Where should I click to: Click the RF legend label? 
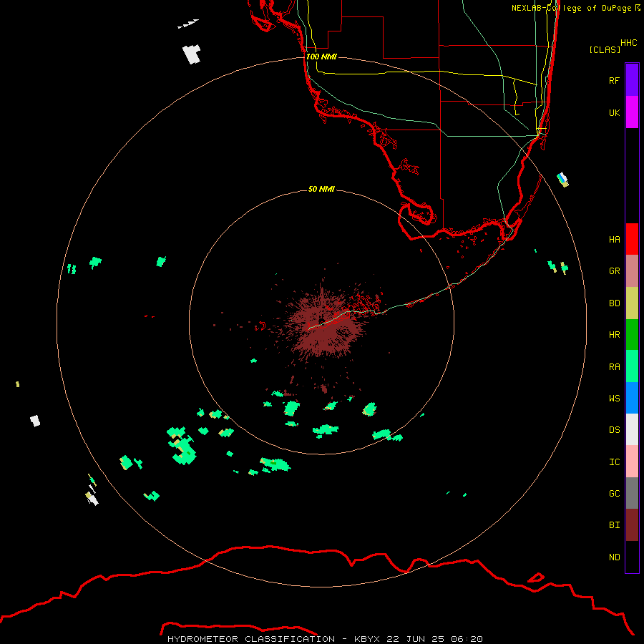click(614, 80)
